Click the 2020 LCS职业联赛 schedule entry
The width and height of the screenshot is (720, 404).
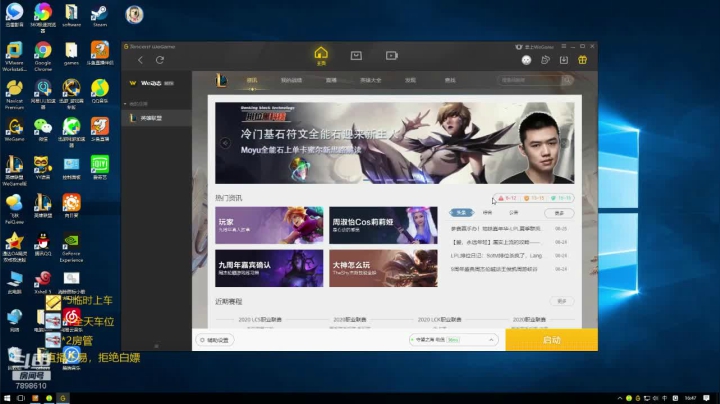(x=260, y=320)
